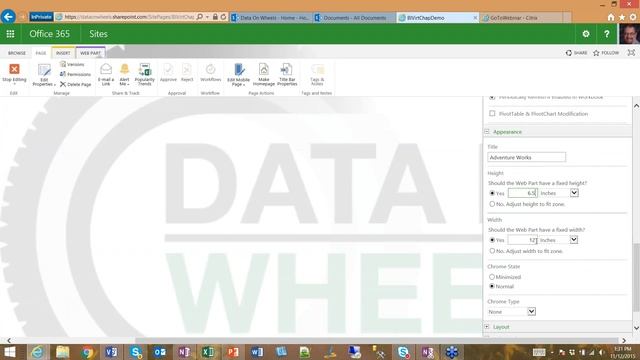Open page Versions history
This screenshot has width=640, height=360.
pyautogui.click(x=72, y=64)
